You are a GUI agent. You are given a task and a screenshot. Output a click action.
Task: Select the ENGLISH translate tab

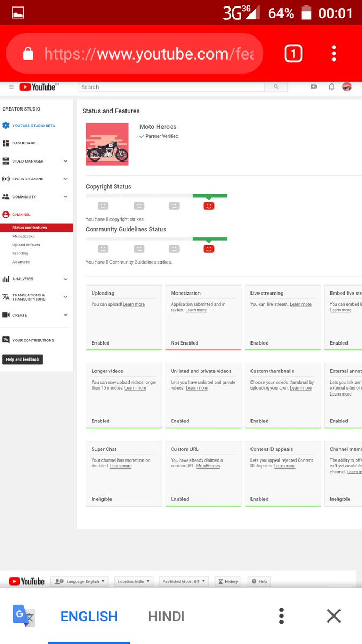pos(89,617)
